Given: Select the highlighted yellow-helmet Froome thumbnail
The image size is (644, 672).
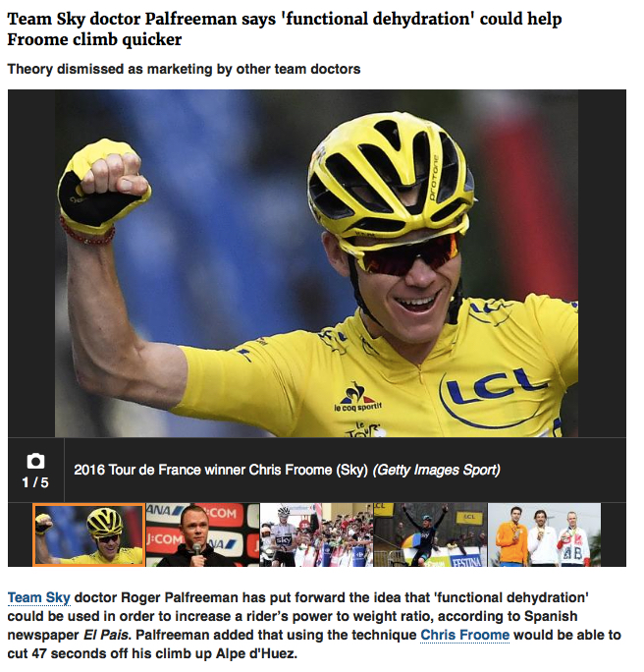Looking at the screenshot, I should (89, 534).
